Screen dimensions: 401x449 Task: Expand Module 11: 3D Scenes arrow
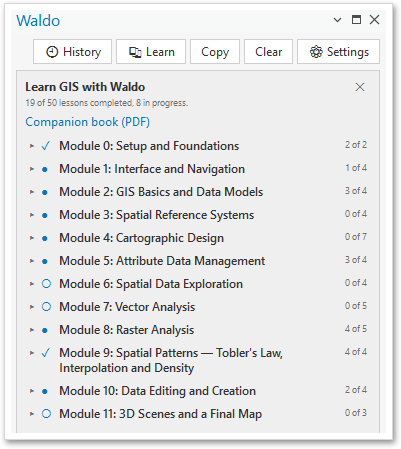coord(32,414)
